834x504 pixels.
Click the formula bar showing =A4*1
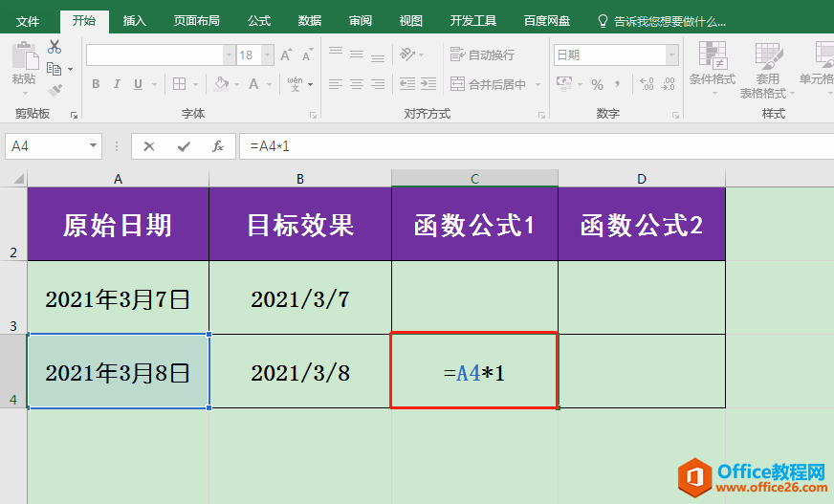tap(537, 146)
